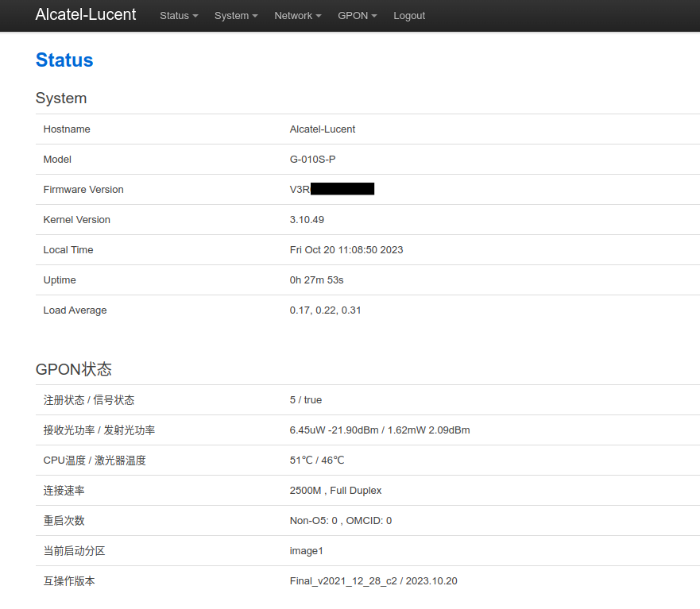
Task: Click the 互操作版本 label
Action: (69, 581)
